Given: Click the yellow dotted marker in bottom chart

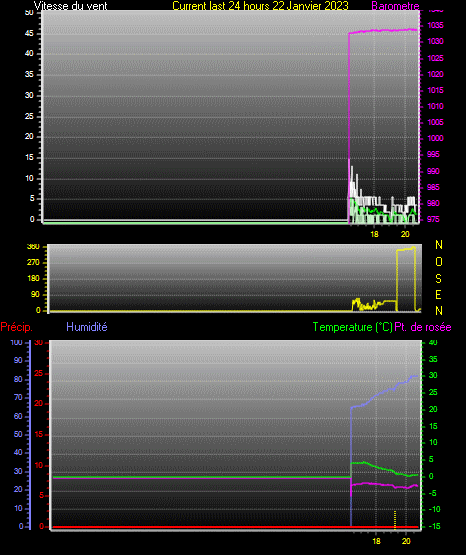Looking at the screenshot, I should click(x=395, y=520).
